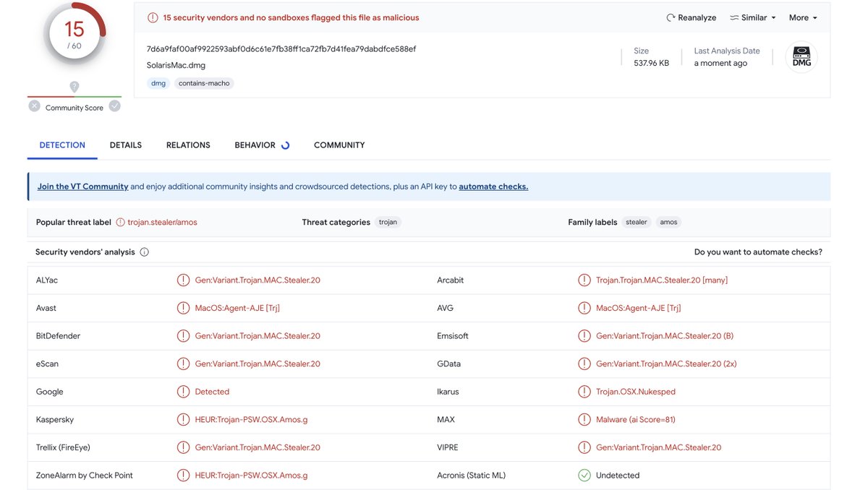Screen dimensions: 868x490
Task: Click the Trellix (FireEye) detection alert icon
Action: 183,447
